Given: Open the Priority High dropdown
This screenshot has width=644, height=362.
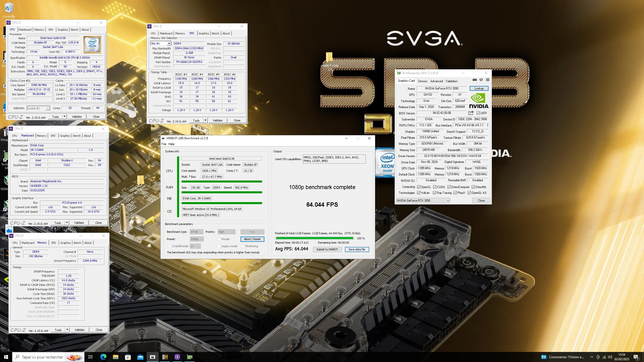Looking at the screenshot, I should (x=226, y=232).
